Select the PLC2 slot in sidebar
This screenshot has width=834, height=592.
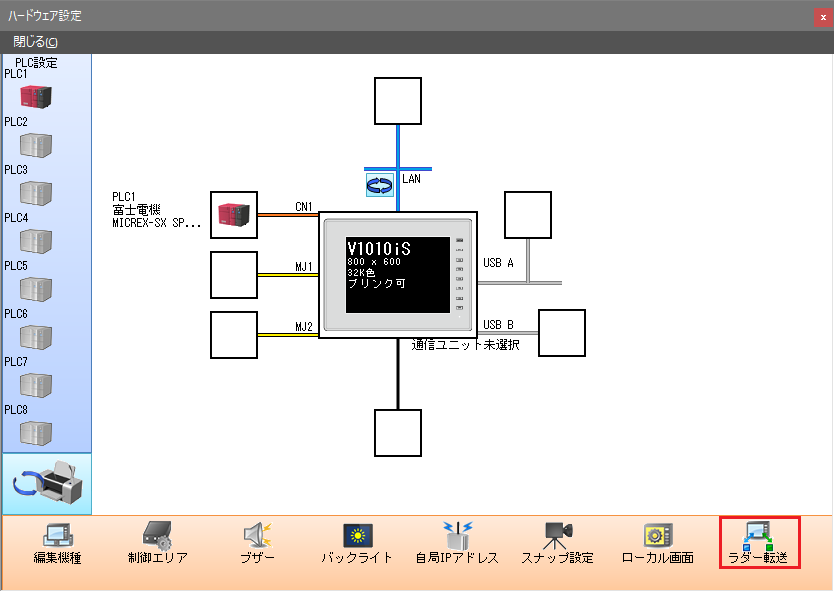pos(36,145)
